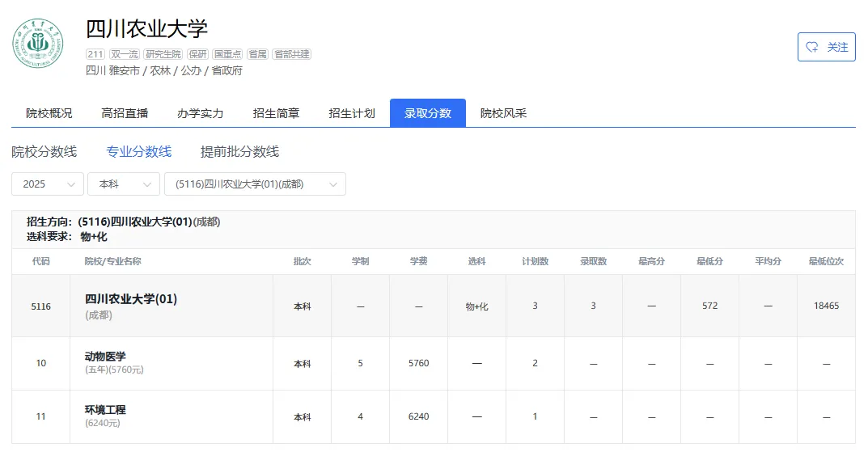868x452 pixels.
Task: Click the 研究生院 tag
Action: click(163, 54)
